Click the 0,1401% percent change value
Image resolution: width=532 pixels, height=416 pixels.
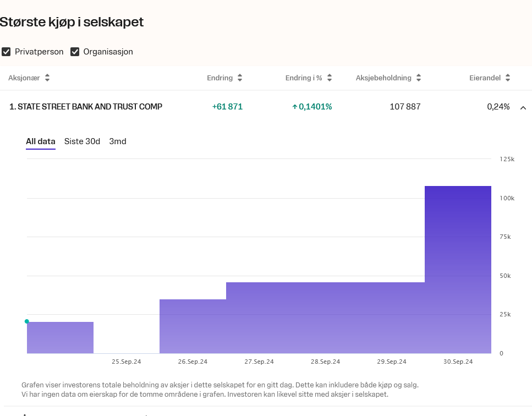[x=315, y=107]
